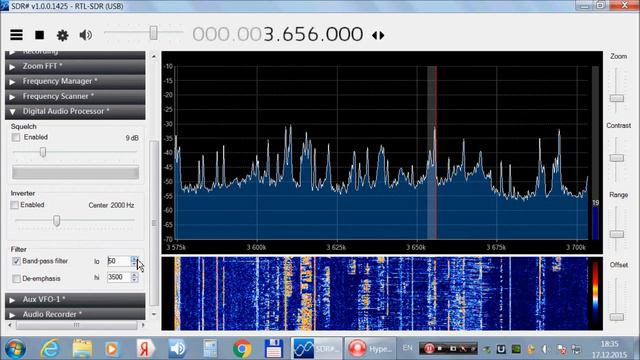Click the EN language indicator
The height and width of the screenshot is (360, 640).
pos(407,348)
